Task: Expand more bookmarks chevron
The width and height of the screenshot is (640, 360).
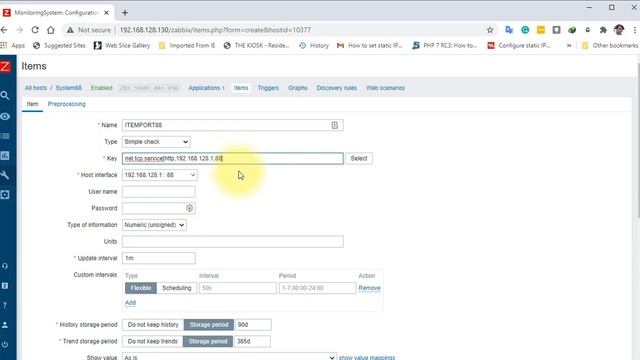Action: [x=569, y=45]
